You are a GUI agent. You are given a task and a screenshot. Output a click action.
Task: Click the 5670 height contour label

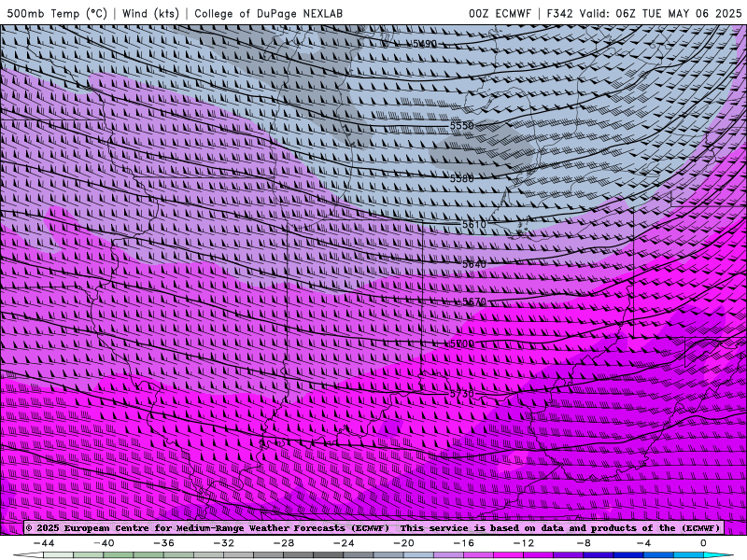(474, 301)
